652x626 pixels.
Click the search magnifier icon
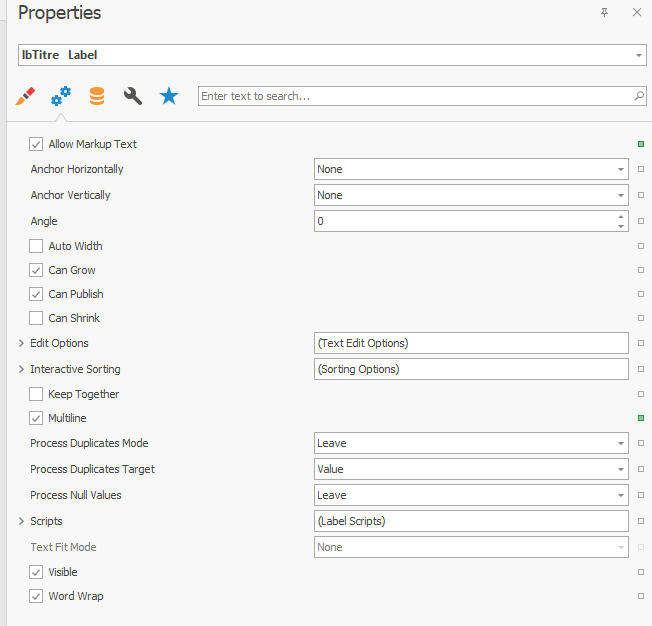coord(639,96)
